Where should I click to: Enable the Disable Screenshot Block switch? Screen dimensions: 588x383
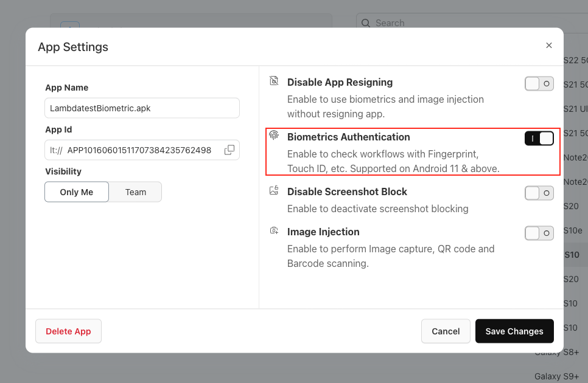pyautogui.click(x=539, y=193)
